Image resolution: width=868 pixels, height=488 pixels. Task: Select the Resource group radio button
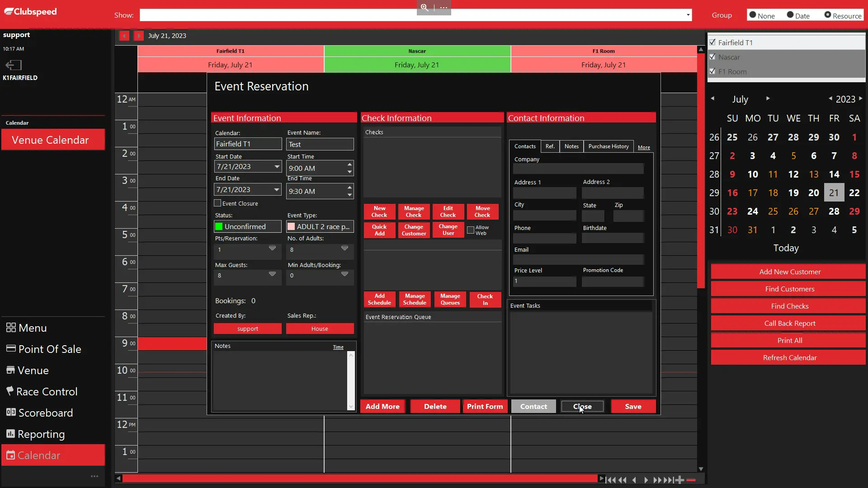828,15
